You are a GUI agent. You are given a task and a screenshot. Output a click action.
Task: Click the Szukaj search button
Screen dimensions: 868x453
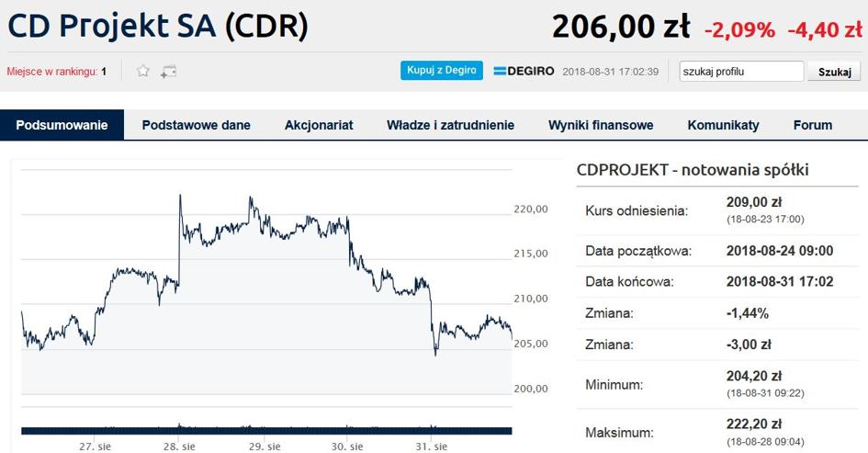[834, 72]
